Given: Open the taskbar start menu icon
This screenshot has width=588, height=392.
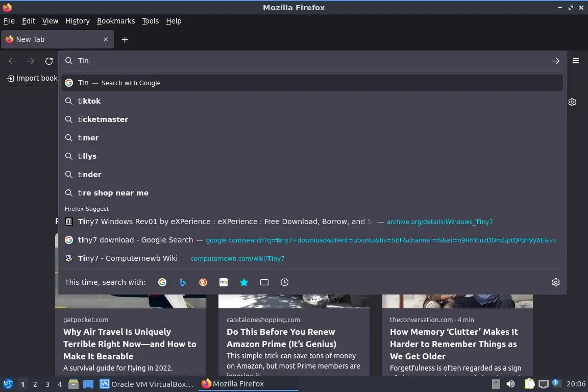Looking at the screenshot, I should point(8,384).
